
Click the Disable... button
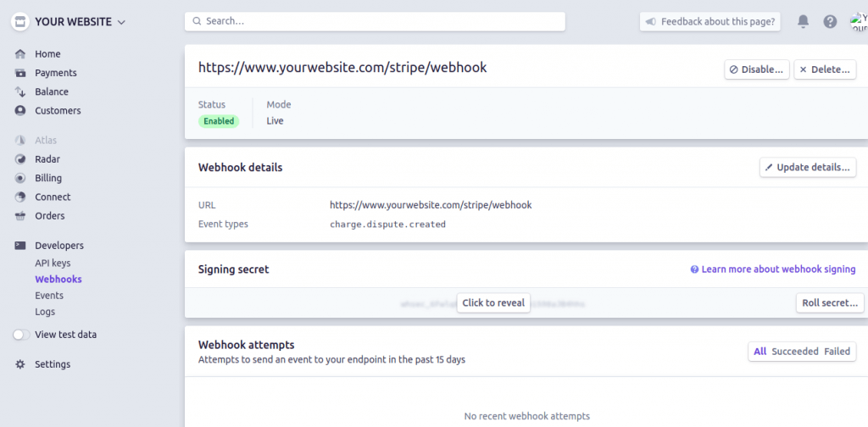coord(757,69)
